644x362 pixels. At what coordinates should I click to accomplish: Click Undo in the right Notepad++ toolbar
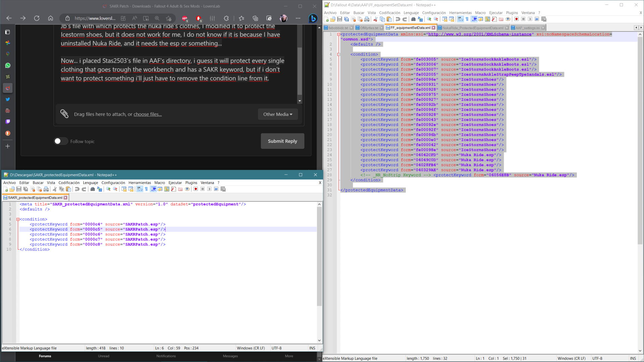[x=398, y=19]
